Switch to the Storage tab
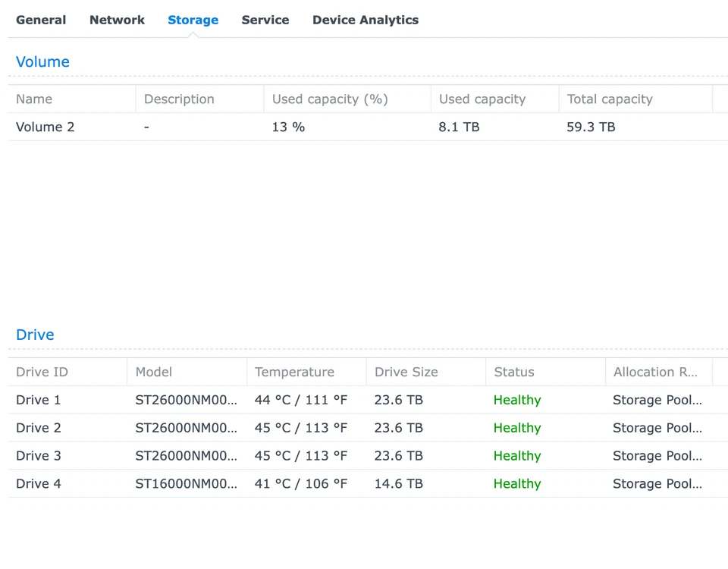 pos(193,20)
